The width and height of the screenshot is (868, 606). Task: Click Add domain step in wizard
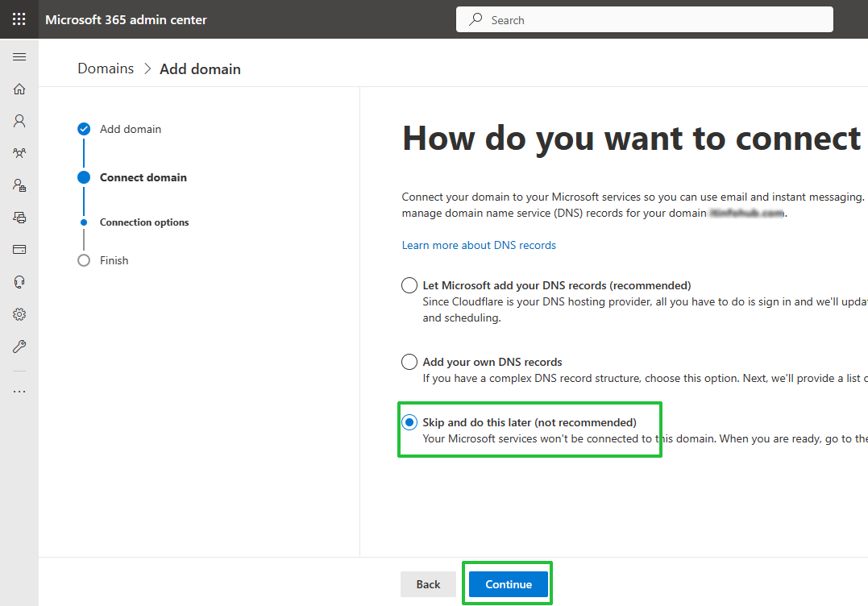coord(130,129)
